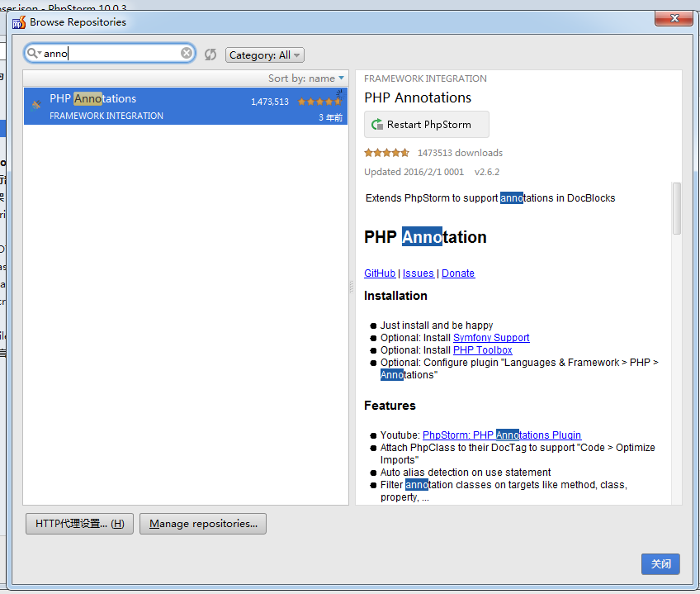
Task: Click into the anno search field
Action: tap(111, 53)
